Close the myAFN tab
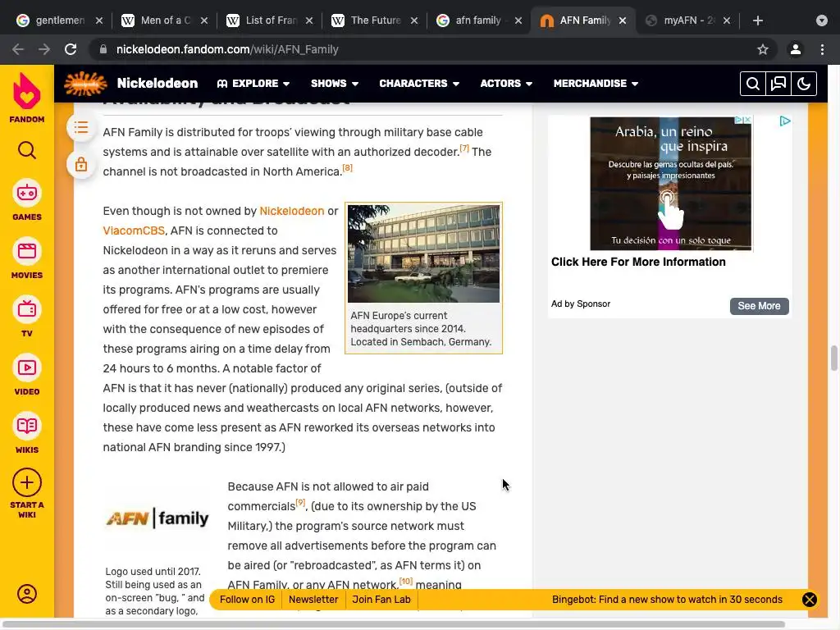 pos(727,21)
